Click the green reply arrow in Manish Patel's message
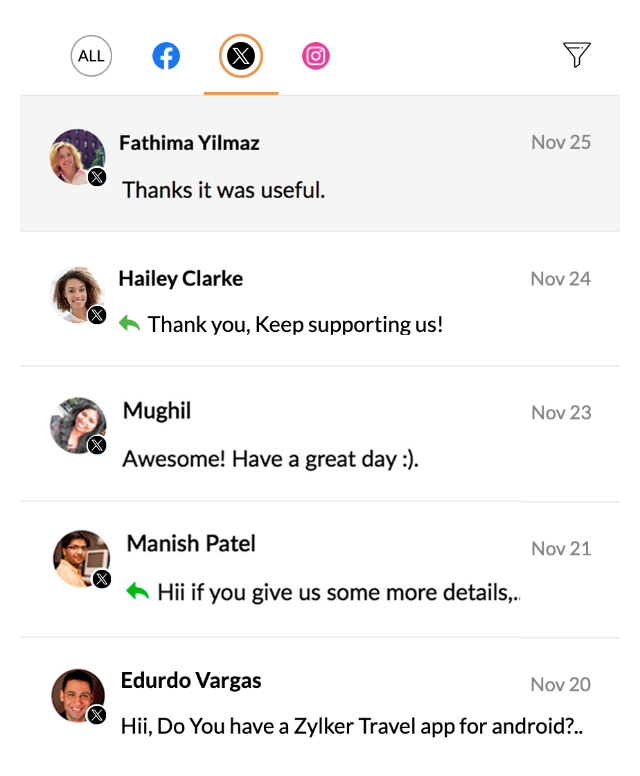The height and width of the screenshot is (776, 640). pos(138,591)
